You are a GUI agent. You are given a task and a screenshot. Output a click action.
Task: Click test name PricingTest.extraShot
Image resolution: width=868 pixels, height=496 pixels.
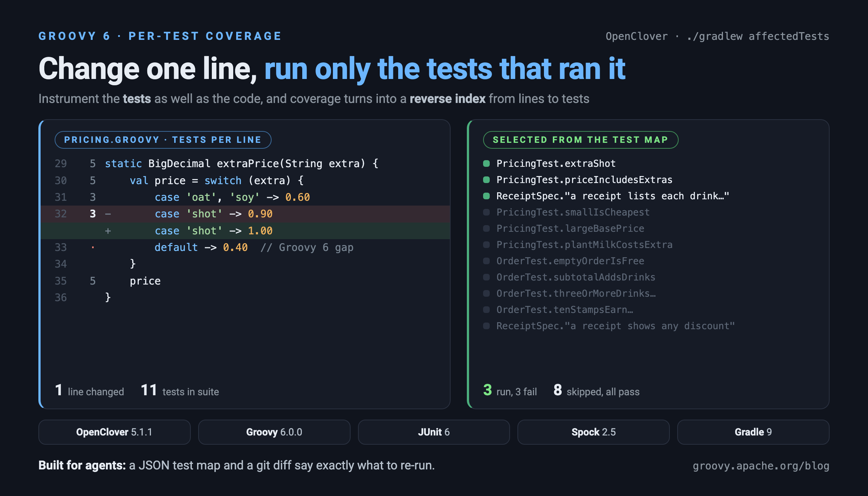pyautogui.click(x=556, y=163)
